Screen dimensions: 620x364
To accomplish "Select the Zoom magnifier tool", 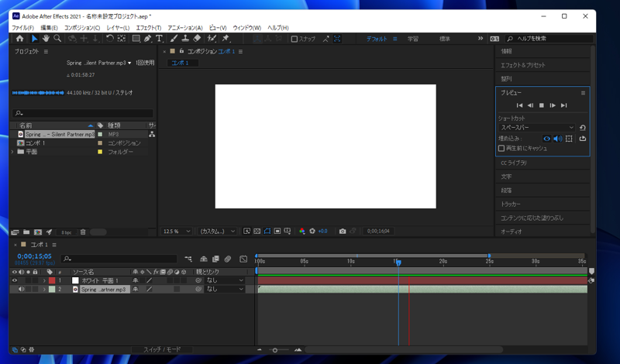I will (57, 39).
